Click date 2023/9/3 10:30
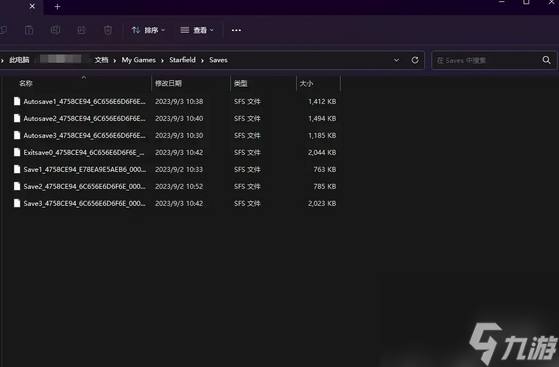This screenshot has height=367, width=559. (x=179, y=136)
